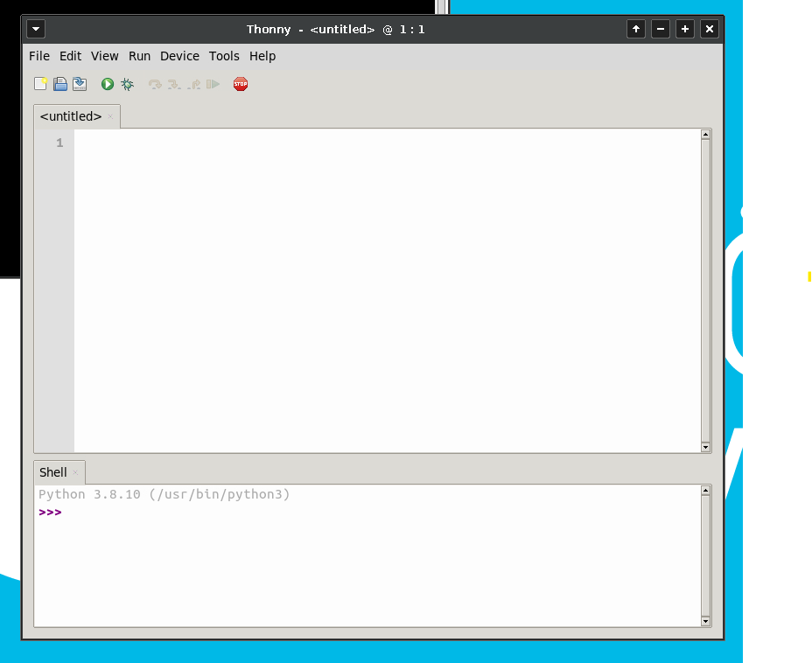Image resolution: width=812 pixels, height=663 pixels.
Task: Click the keep-window-on-top arrow button in title bar
Action: point(636,29)
